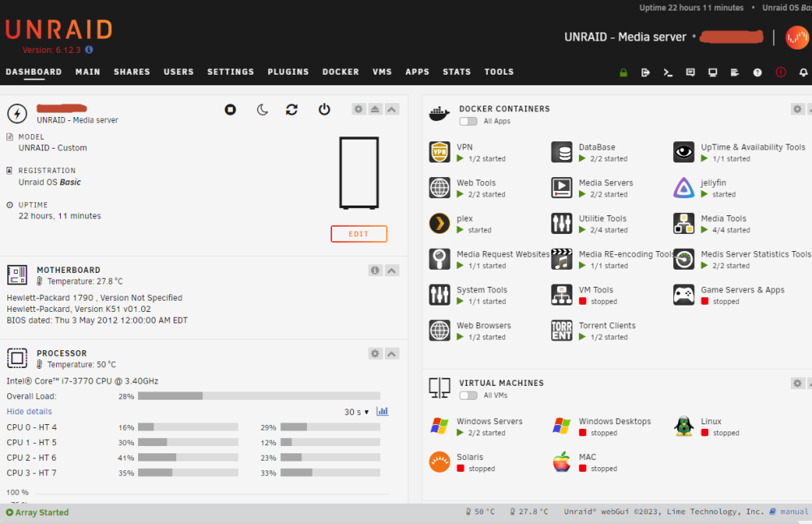Open the SETTINGS tab
The height and width of the screenshot is (524, 812).
pos(231,72)
